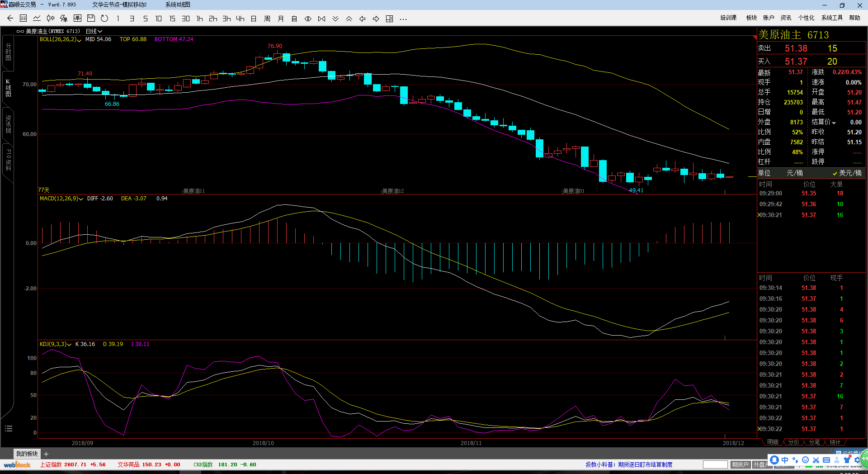Image resolution: width=868 pixels, height=474 pixels.
Task: Click the save icon in the toolbar
Action: [x=91, y=19]
